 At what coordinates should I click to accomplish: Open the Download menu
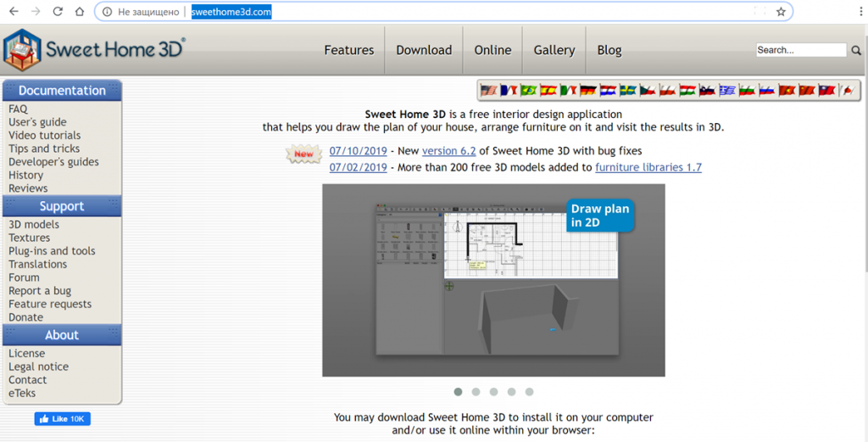(424, 50)
